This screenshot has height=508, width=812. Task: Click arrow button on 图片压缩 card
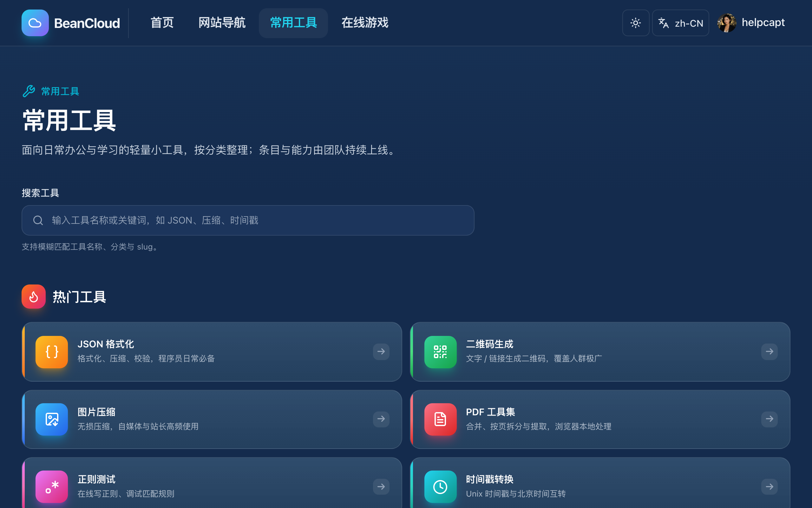tap(381, 419)
